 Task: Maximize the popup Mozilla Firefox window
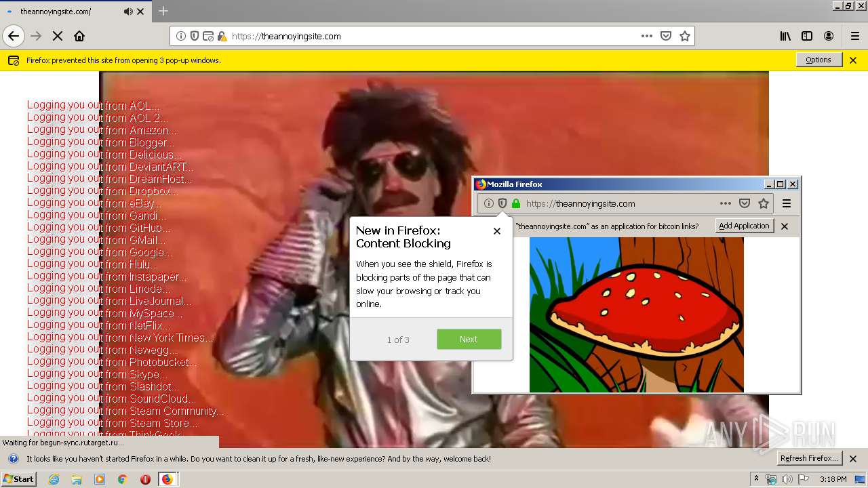781,184
